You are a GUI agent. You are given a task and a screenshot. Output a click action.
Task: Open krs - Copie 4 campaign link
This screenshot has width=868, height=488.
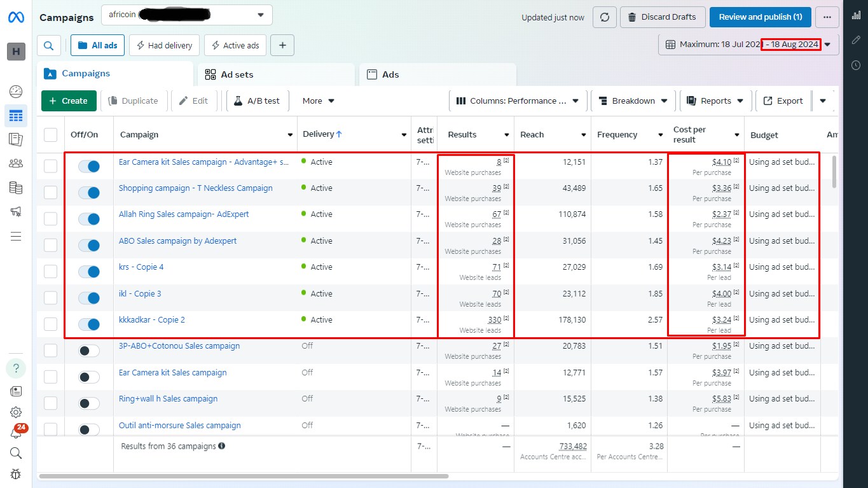click(x=141, y=267)
